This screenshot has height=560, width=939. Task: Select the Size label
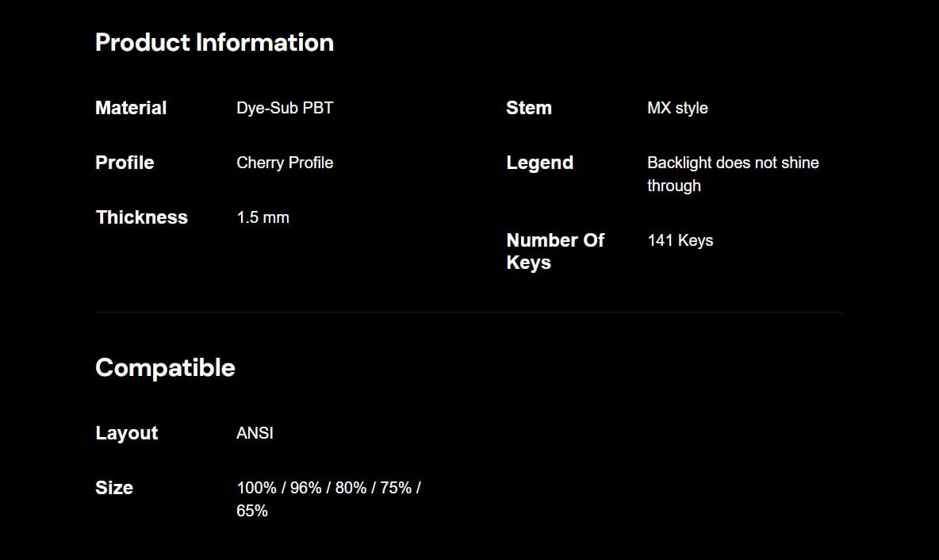click(114, 488)
